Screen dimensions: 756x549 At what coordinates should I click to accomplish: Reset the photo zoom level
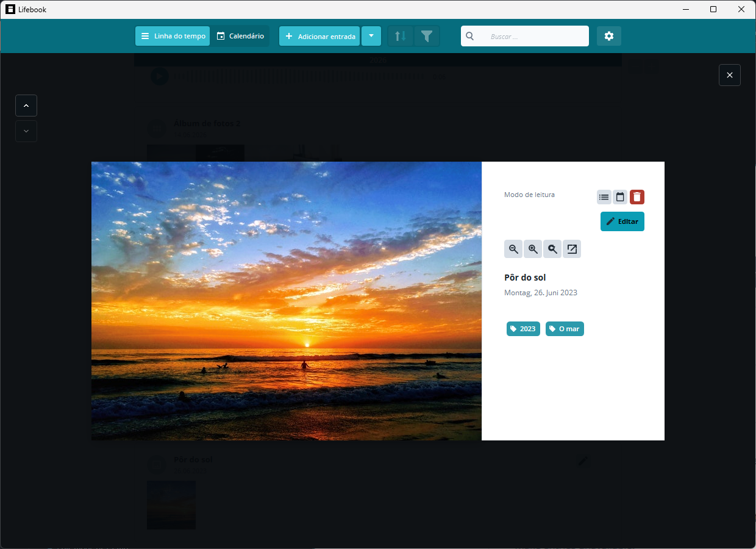click(x=552, y=249)
